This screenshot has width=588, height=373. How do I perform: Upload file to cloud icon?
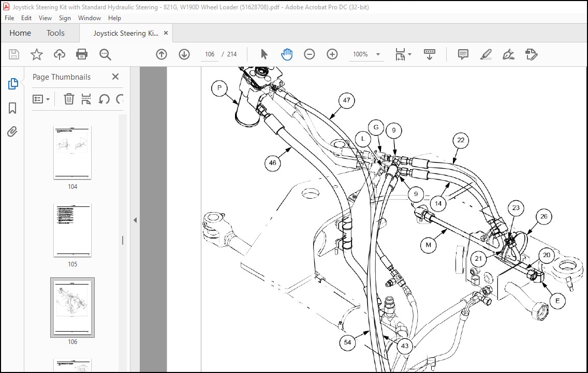pos(59,54)
